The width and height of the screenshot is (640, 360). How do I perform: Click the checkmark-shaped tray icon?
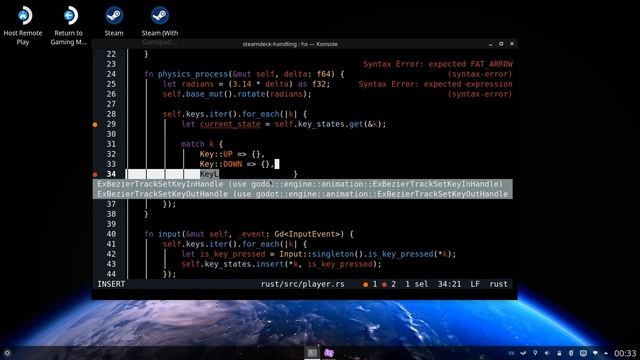pyautogui.click(x=523, y=353)
